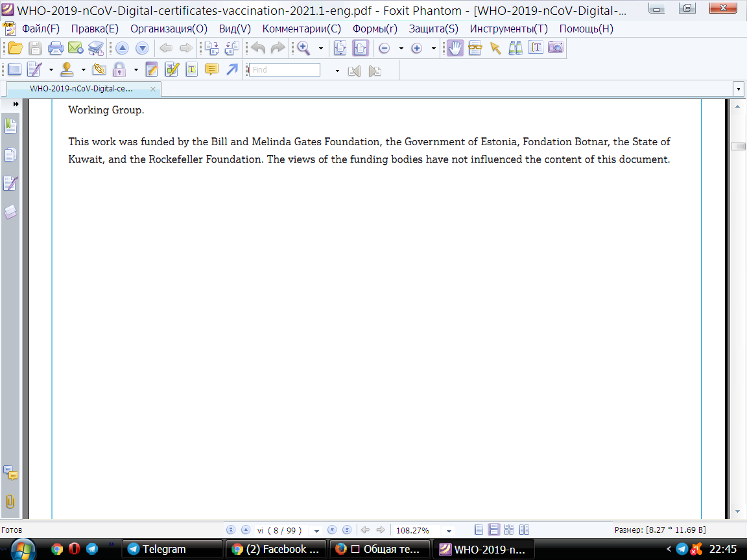Go to previous page with blue up arrow

pos(122,48)
